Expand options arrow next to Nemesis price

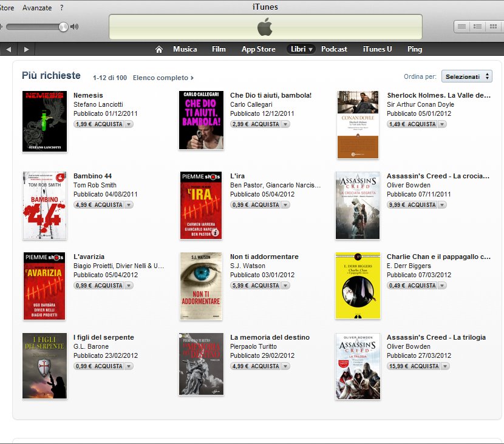pos(129,124)
